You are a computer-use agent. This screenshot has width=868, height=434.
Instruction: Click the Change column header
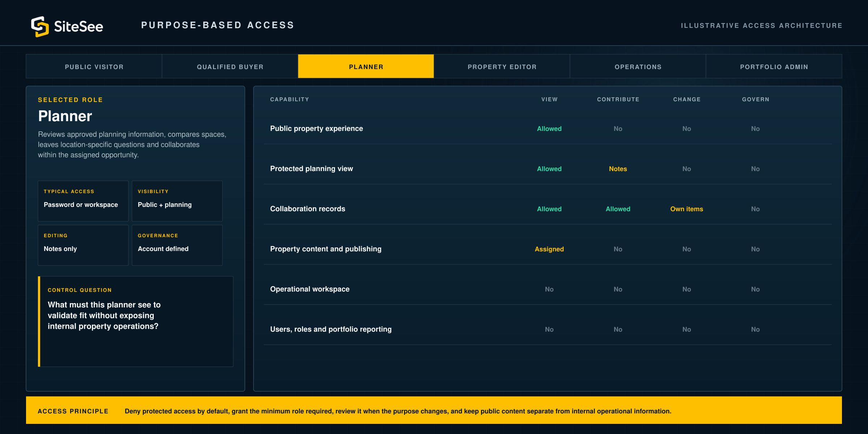(x=687, y=99)
